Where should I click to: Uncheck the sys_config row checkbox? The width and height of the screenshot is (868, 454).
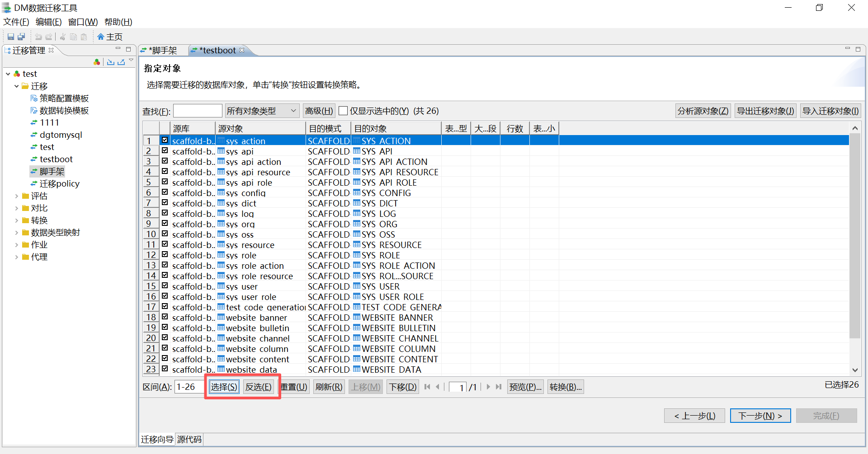[x=165, y=192]
